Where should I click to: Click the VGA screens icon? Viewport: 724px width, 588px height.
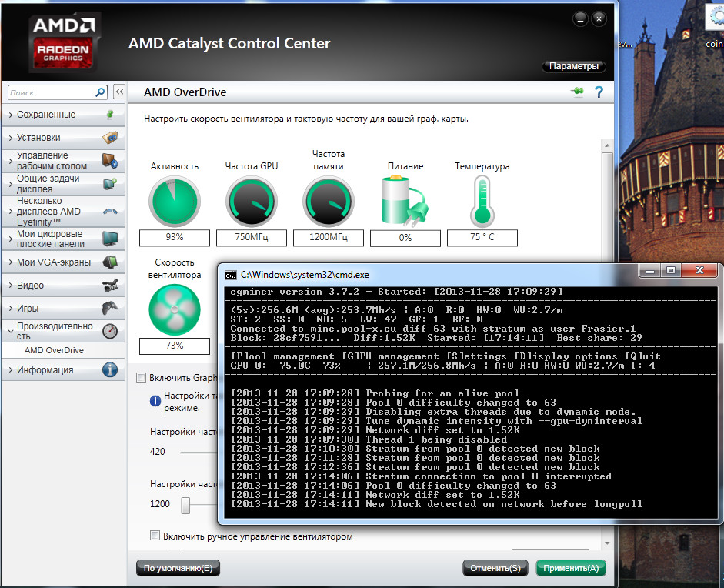[110, 262]
